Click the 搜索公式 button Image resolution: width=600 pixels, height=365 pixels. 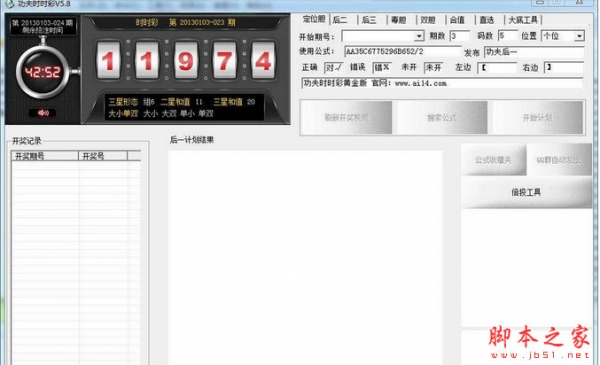click(442, 117)
